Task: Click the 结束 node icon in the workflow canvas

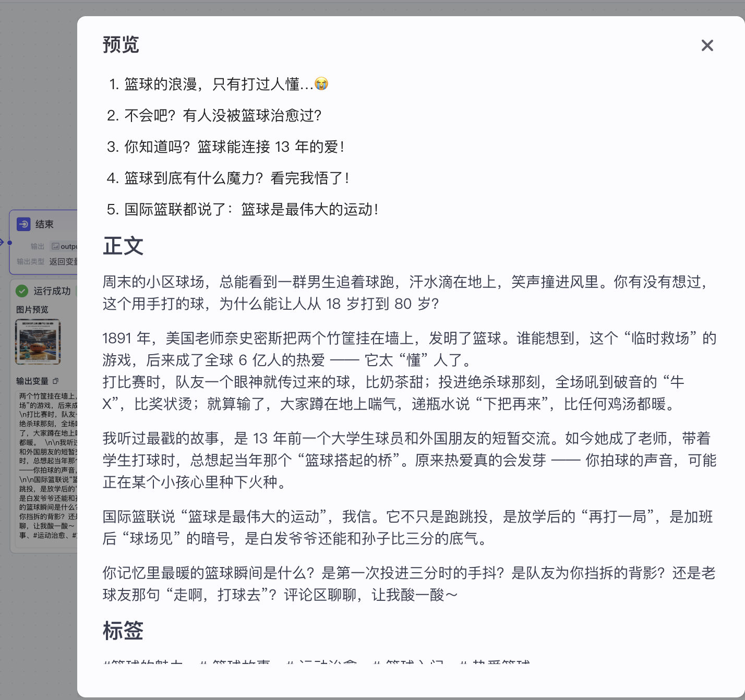Action: click(23, 224)
